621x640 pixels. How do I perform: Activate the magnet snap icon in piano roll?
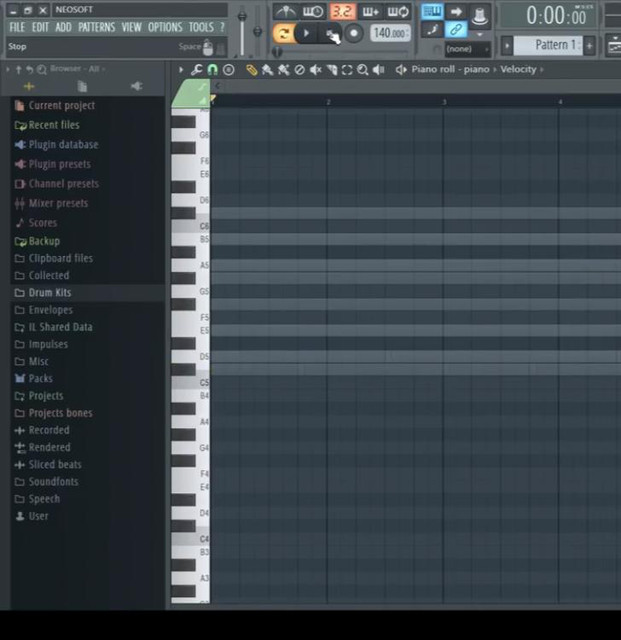tap(213, 70)
